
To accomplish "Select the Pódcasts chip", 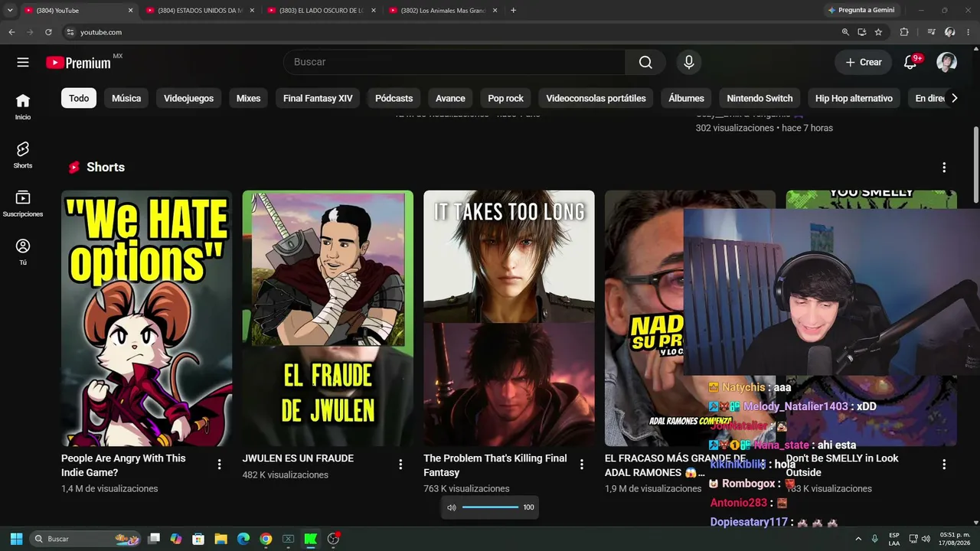I will click(x=394, y=98).
